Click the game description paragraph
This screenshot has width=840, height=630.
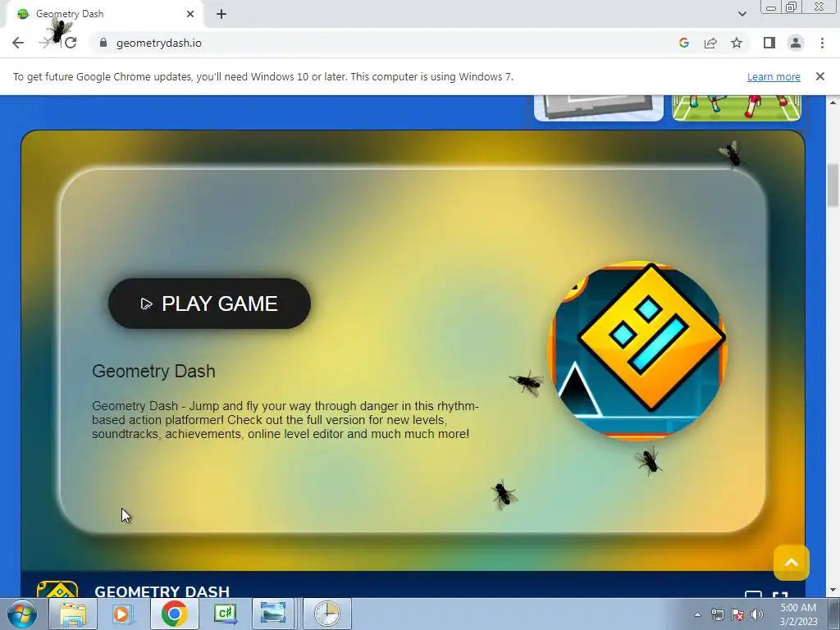tap(285, 420)
